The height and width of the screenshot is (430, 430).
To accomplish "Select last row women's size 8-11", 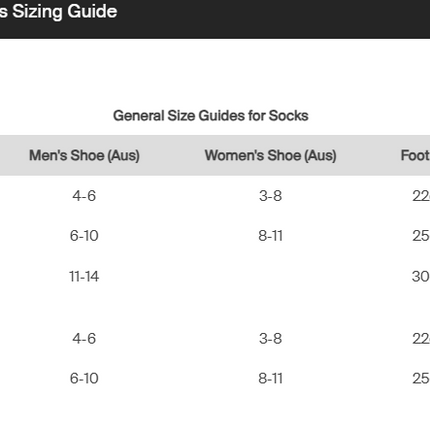I will pos(270,378).
